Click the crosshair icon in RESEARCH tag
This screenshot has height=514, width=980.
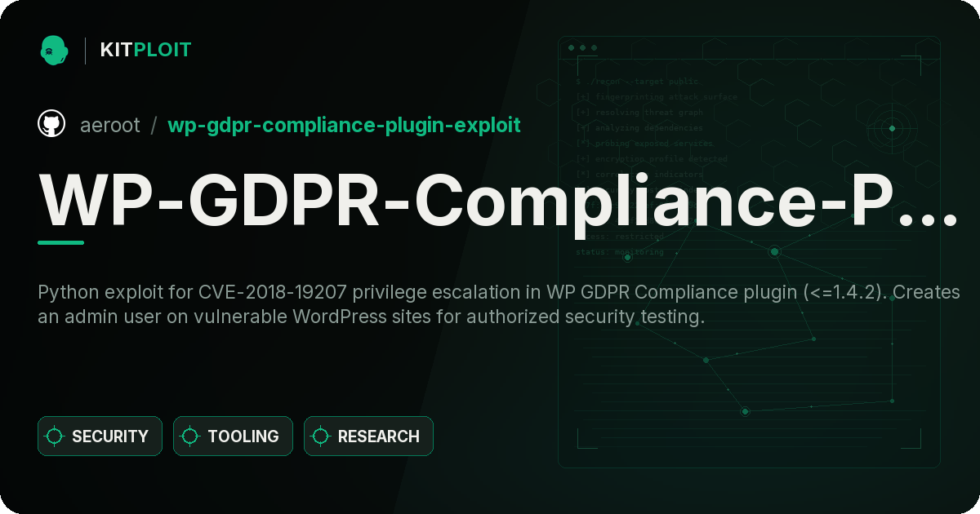pyautogui.click(x=321, y=436)
